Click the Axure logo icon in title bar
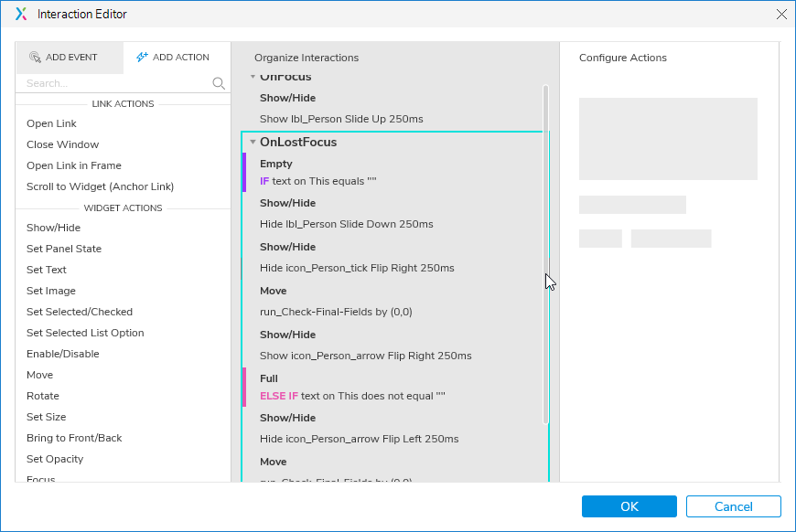 coord(22,14)
